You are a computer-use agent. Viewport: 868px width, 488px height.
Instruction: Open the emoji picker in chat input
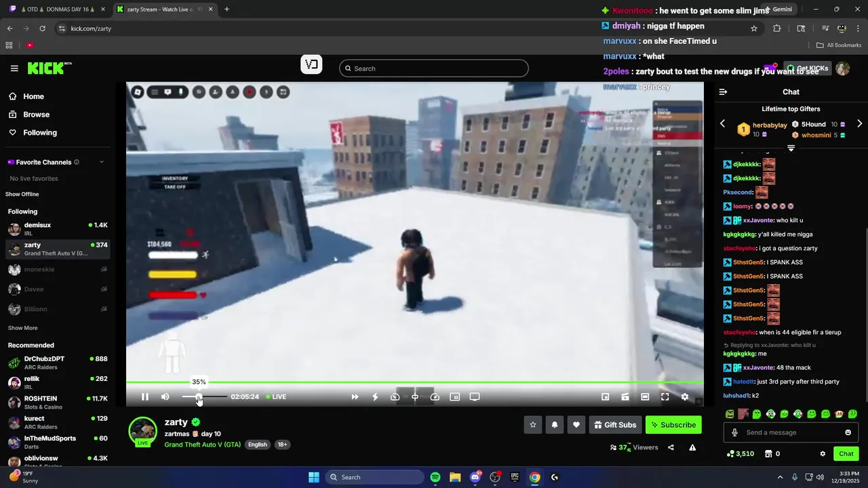(x=848, y=432)
